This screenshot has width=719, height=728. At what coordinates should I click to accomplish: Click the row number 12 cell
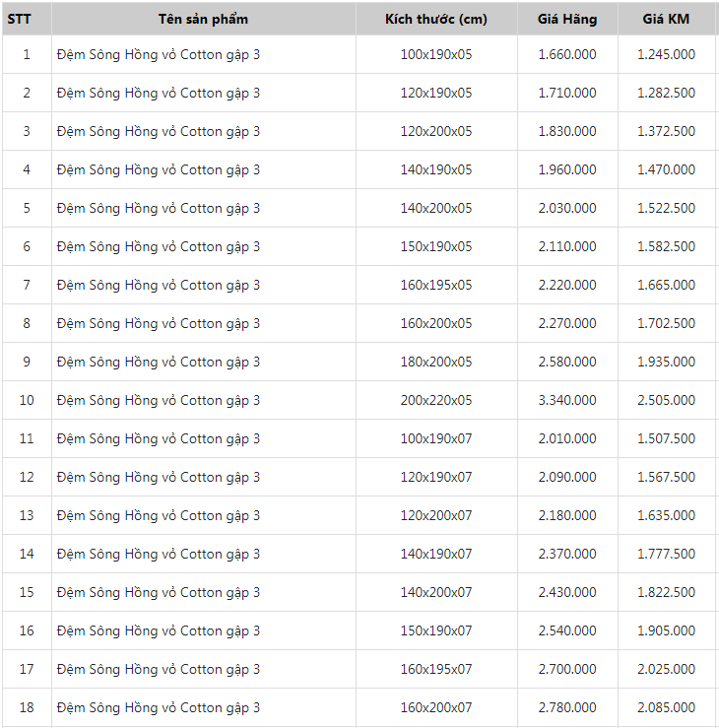[x=27, y=477]
